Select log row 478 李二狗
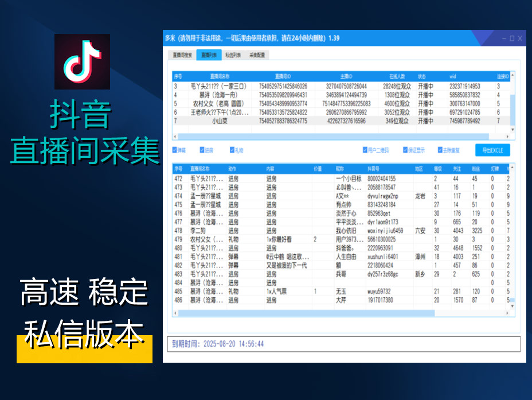 [x=341, y=231]
